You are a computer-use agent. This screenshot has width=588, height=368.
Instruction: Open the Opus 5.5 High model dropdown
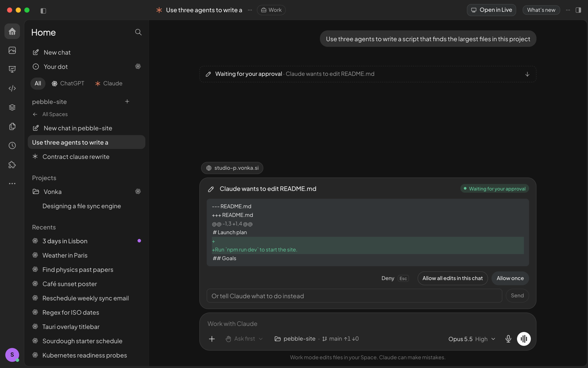[472, 339]
